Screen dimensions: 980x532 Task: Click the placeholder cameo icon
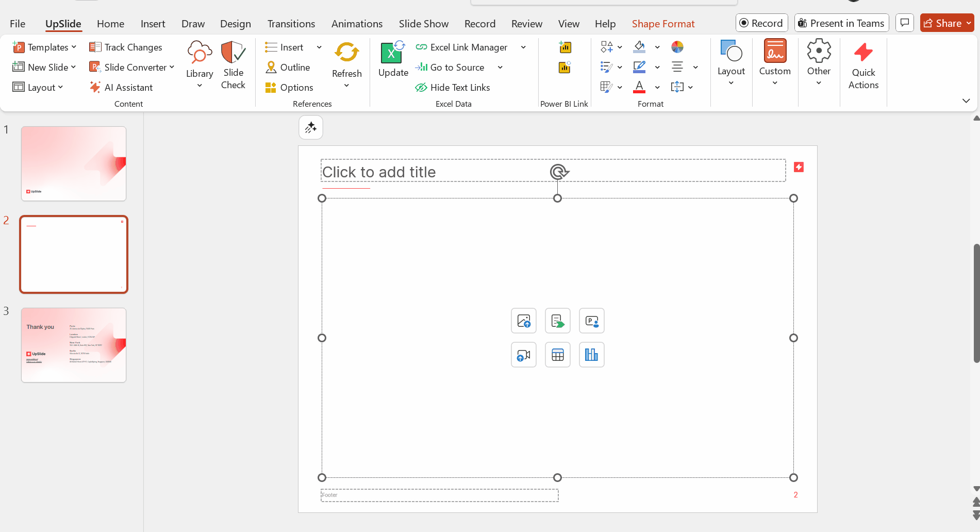(592, 321)
